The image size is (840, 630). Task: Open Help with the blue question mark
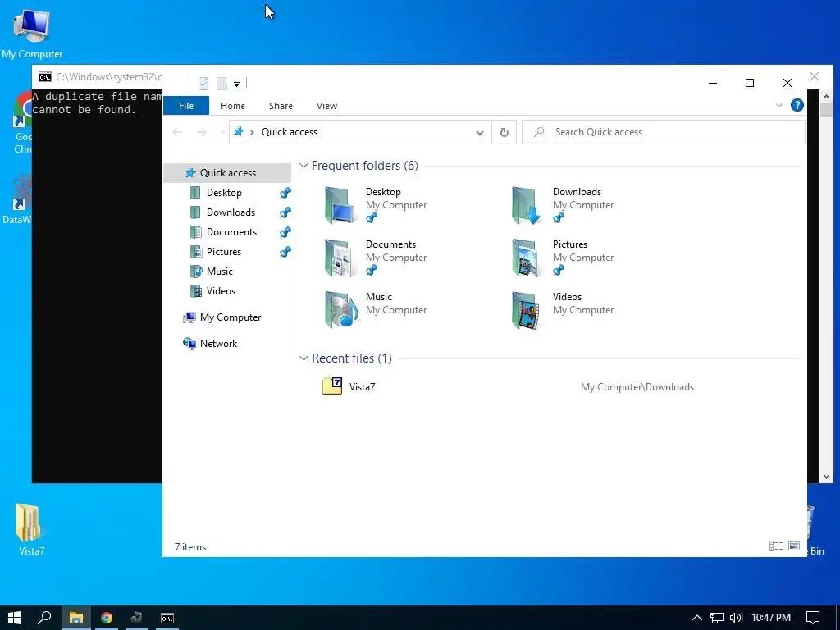[797, 105]
